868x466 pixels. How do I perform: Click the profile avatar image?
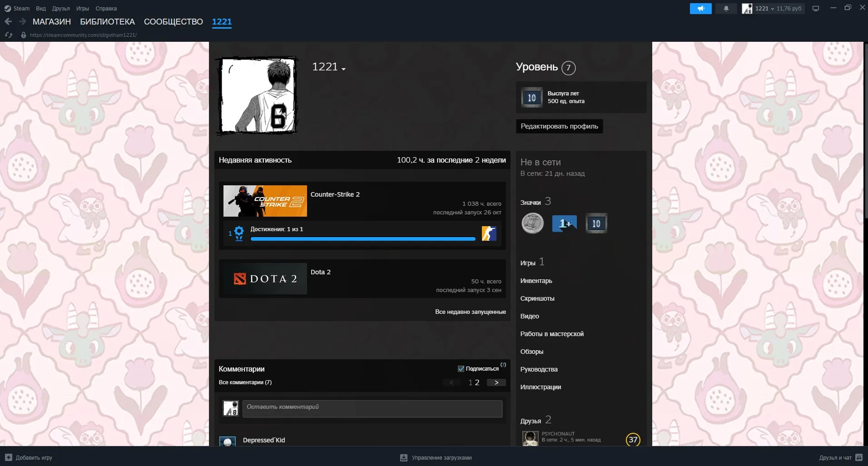(x=258, y=96)
